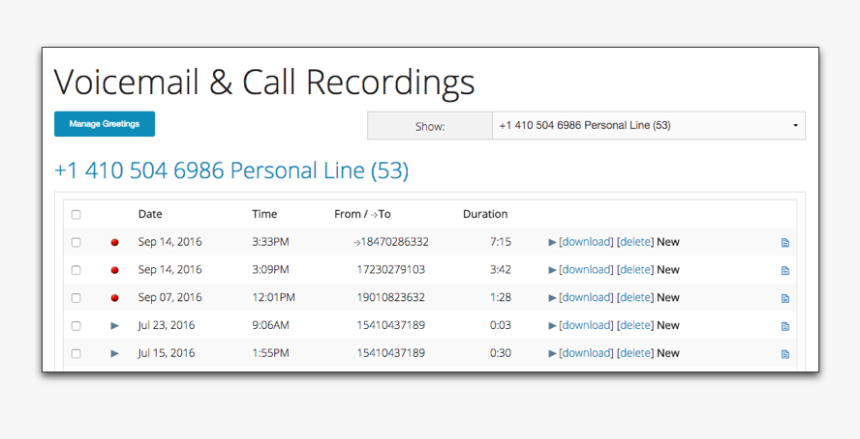
Task: Download the 0:03 voicemail from 15410437189
Action: point(585,325)
